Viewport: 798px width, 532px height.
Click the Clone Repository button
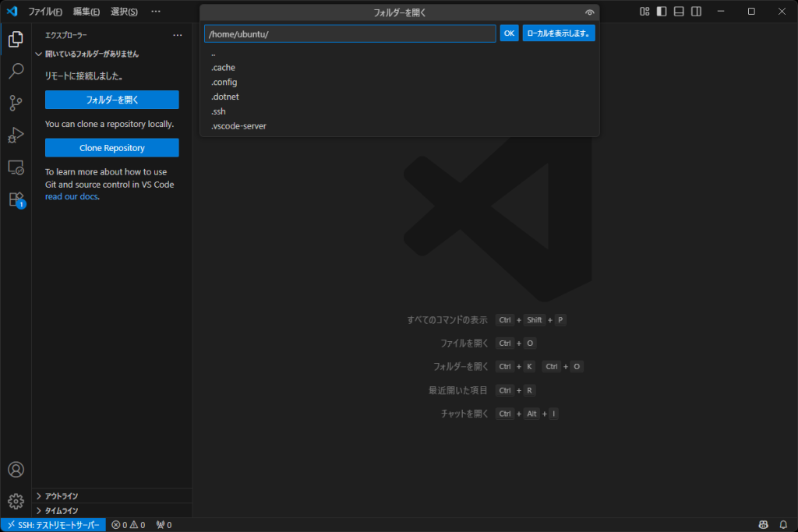pyautogui.click(x=112, y=148)
